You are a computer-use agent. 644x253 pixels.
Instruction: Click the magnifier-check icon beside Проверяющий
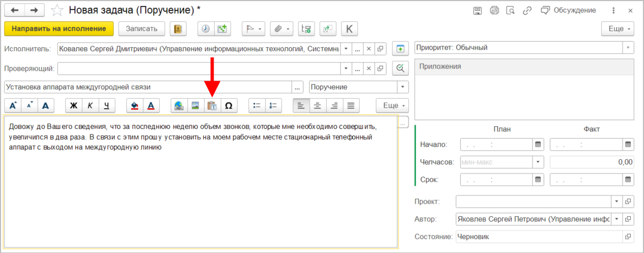(x=400, y=69)
